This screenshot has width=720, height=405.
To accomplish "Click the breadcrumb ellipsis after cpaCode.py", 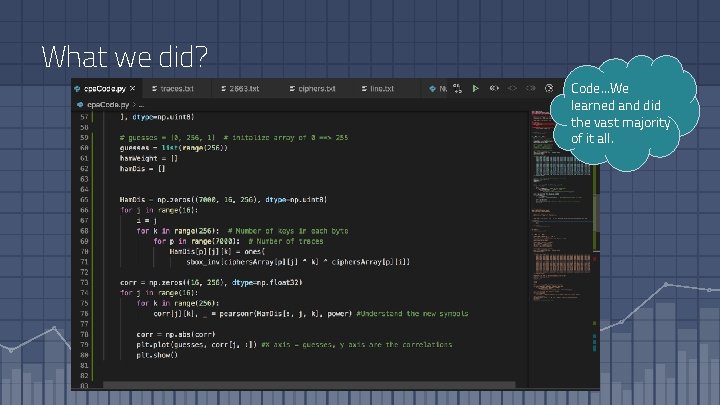I will (x=141, y=105).
